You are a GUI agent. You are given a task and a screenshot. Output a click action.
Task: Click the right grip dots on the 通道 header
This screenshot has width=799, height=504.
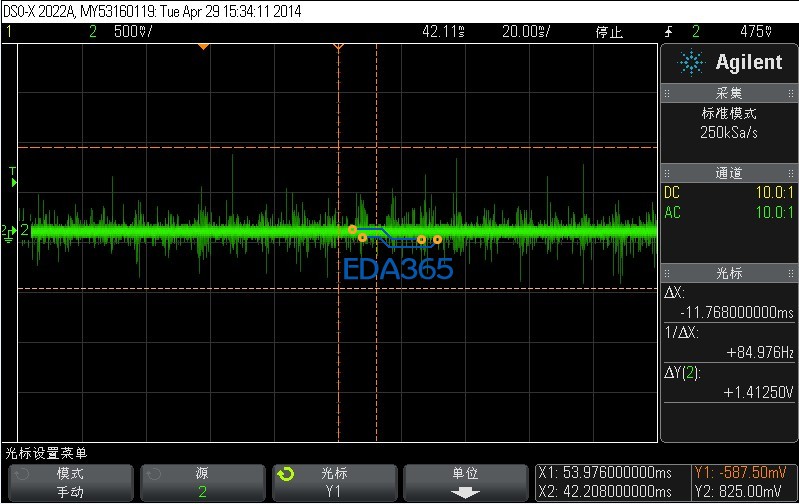pos(791,173)
